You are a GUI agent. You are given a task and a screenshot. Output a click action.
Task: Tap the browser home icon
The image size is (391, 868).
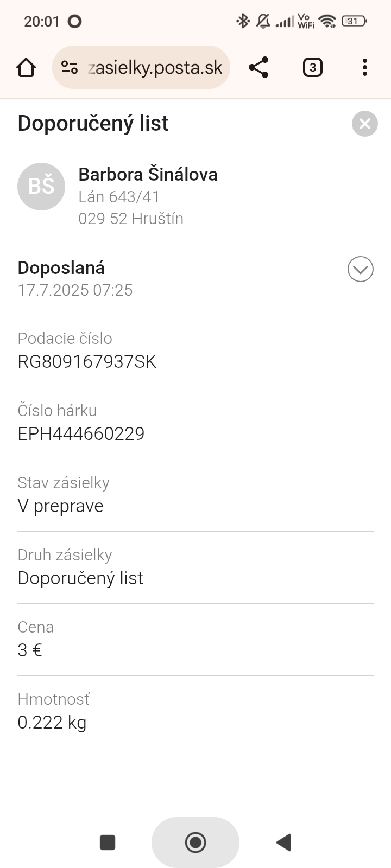coord(26,68)
